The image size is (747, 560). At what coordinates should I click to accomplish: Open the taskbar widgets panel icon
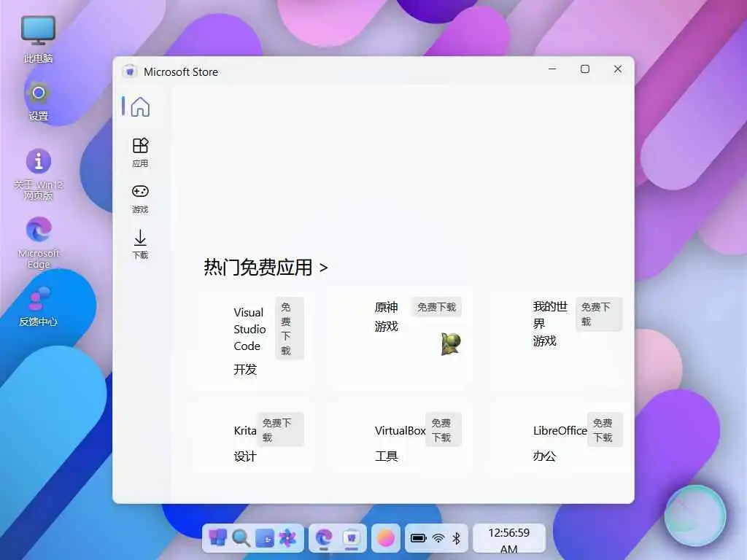pos(264,538)
